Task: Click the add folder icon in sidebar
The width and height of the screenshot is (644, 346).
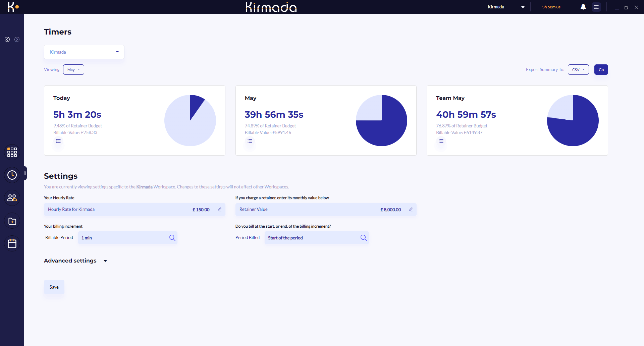Action: (x=12, y=221)
